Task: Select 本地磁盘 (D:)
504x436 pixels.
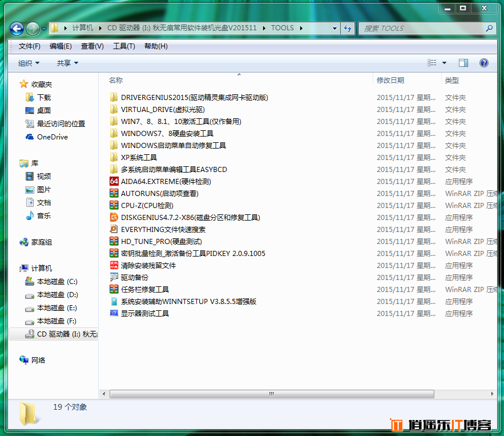Action: (58, 295)
